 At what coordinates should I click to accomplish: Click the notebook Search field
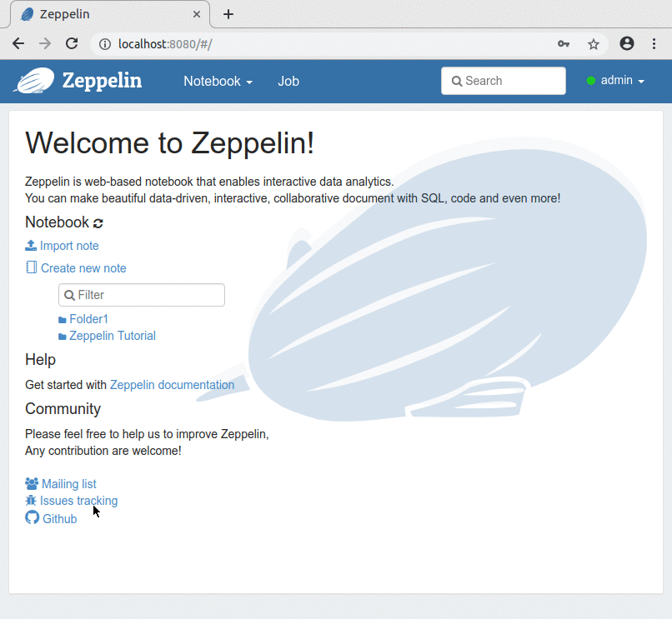click(503, 81)
